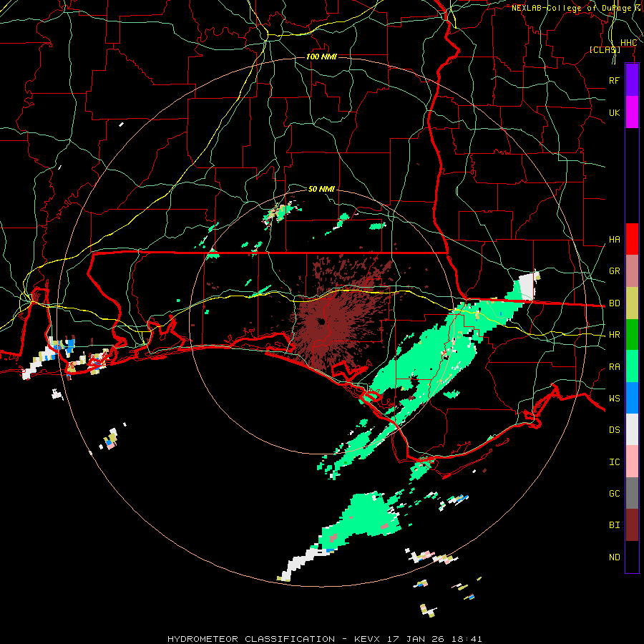Click the BD legend label
The height and width of the screenshot is (644, 644).
click(x=614, y=303)
